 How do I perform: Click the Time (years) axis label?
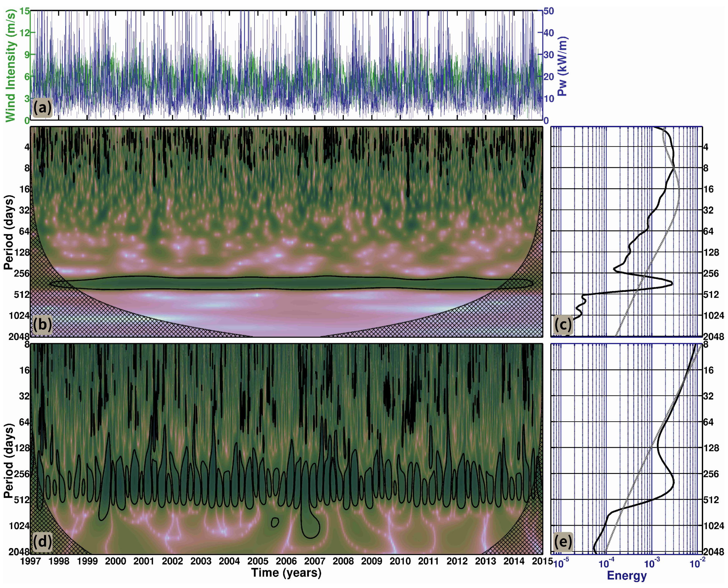(x=286, y=573)
